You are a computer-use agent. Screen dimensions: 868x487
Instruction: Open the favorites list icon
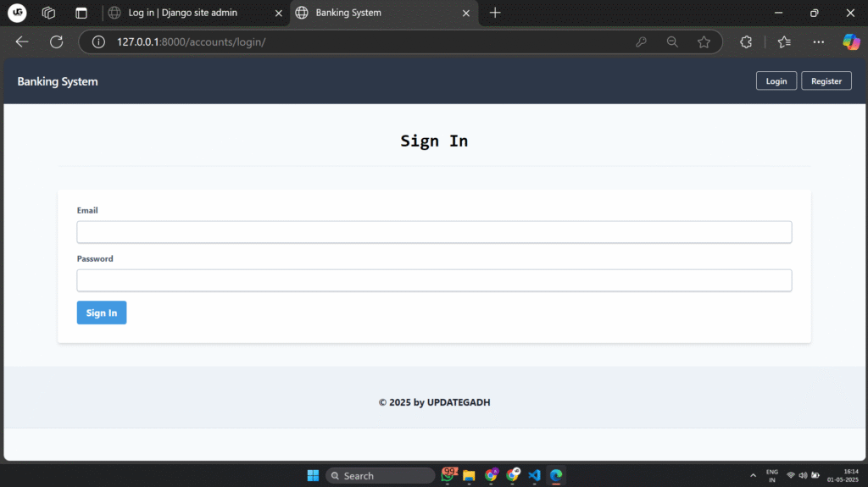(784, 42)
